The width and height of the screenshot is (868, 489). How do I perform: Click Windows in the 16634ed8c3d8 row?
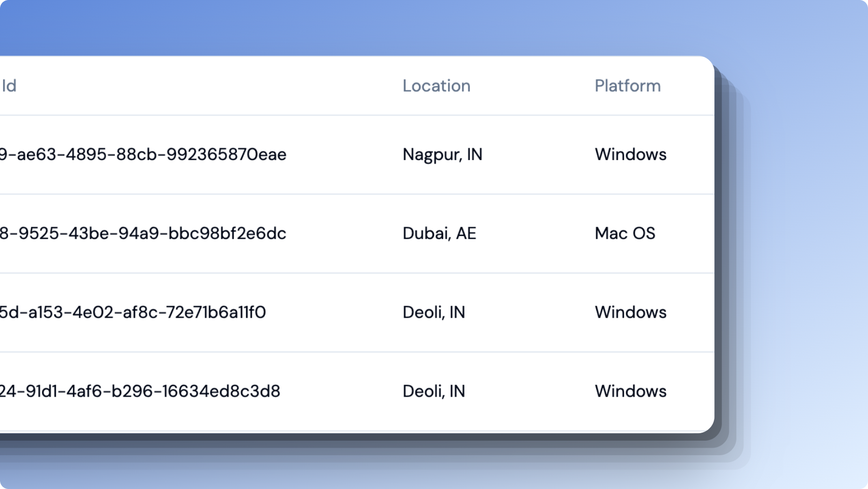tap(630, 391)
